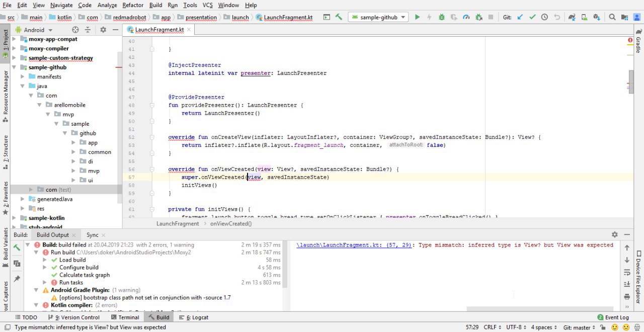
Task: Click the Make Project hammer icon
Action: click(339, 17)
